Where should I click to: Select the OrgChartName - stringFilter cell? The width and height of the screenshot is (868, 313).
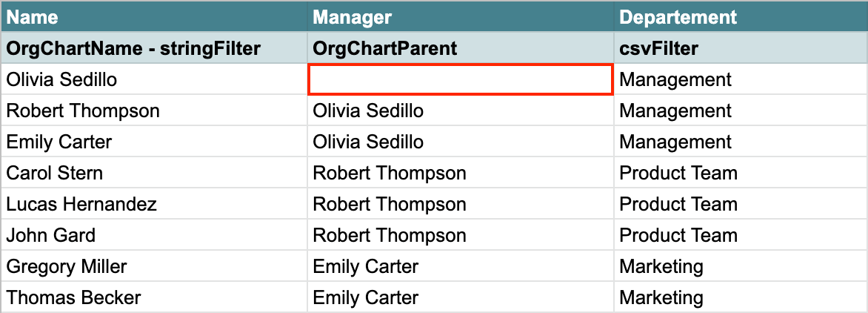[154, 48]
